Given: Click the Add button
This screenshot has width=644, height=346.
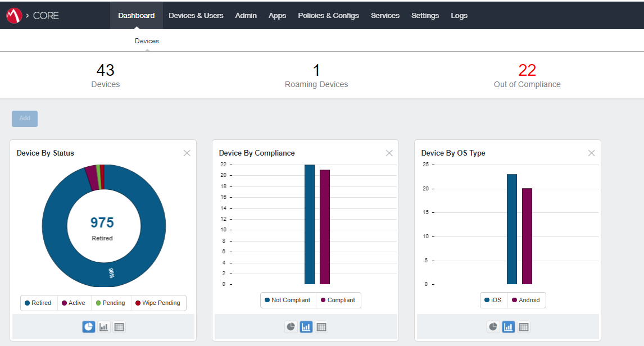Looking at the screenshot, I should (x=24, y=118).
